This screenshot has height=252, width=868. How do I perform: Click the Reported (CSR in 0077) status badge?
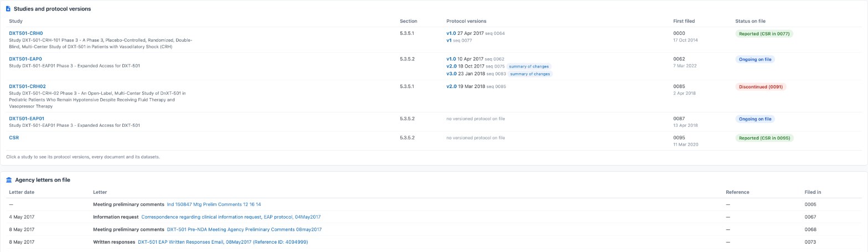coord(764,34)
